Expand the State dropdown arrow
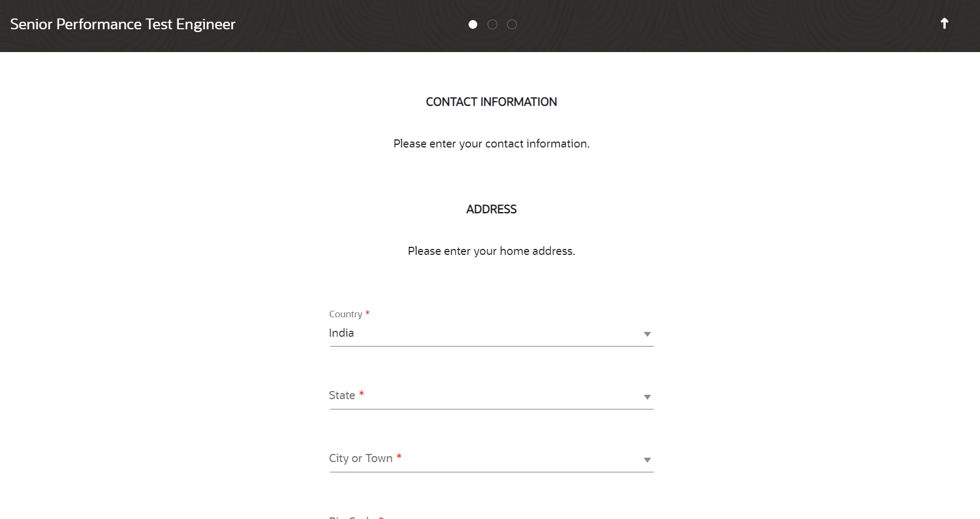980x519 pixels. [647, 397]
